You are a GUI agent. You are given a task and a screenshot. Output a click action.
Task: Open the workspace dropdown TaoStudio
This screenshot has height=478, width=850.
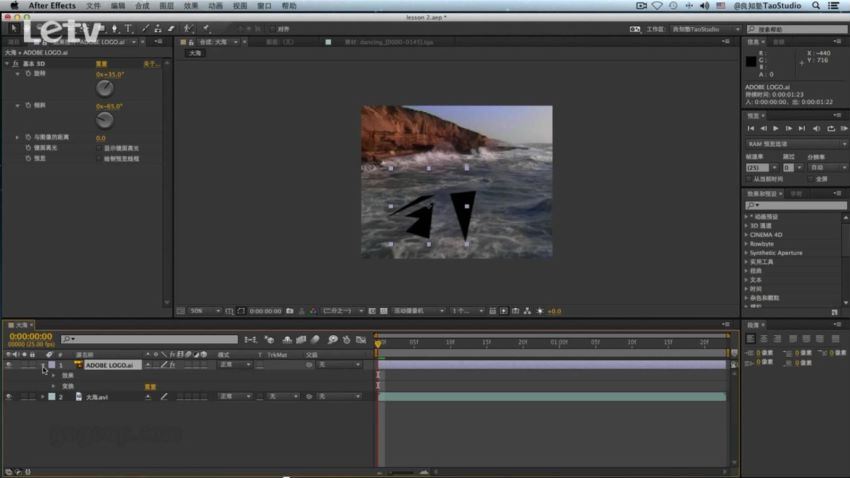706,29
